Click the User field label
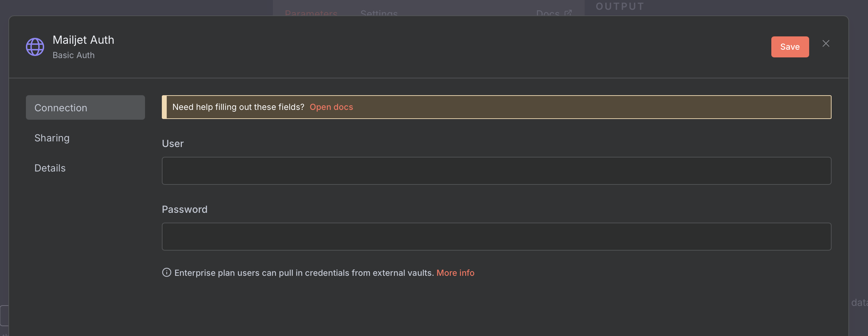 pos(173,143)
